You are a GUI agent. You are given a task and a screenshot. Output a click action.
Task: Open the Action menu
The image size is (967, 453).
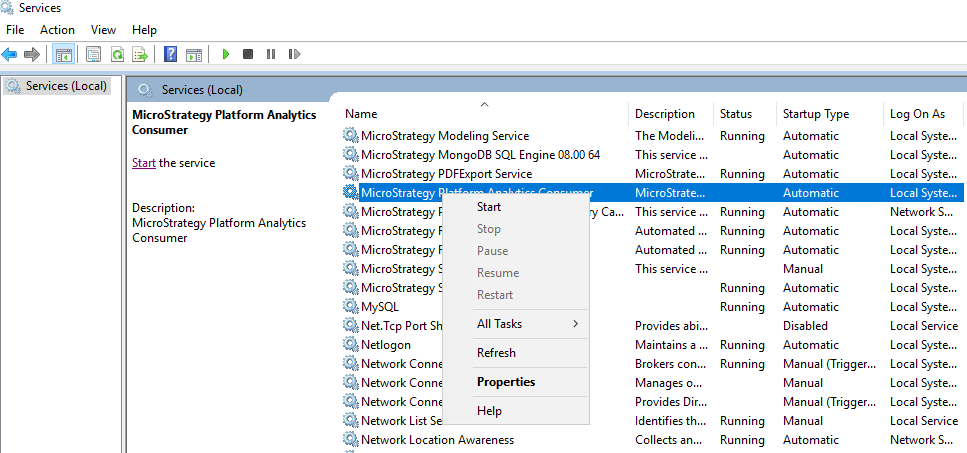click(57, 30)
